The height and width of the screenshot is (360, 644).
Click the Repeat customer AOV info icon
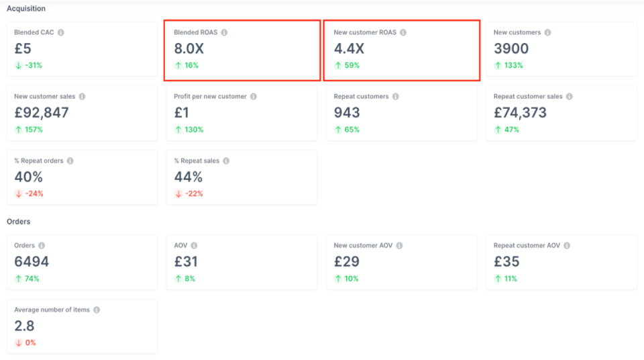[567, 246]
